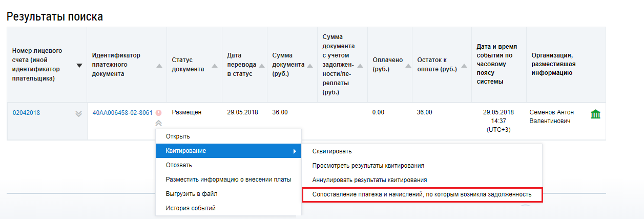Open document link 40AA006458-02-8061

(x=122, y=113)
